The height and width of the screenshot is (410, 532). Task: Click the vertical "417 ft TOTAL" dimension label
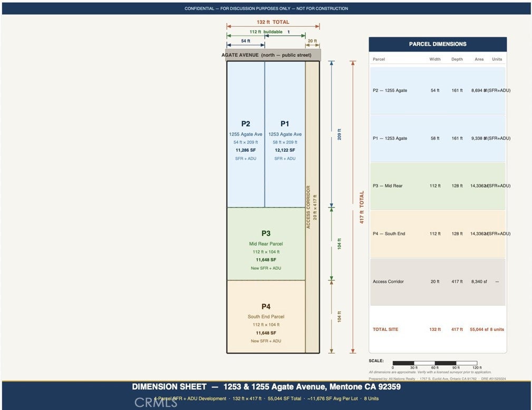coord(362,207)
